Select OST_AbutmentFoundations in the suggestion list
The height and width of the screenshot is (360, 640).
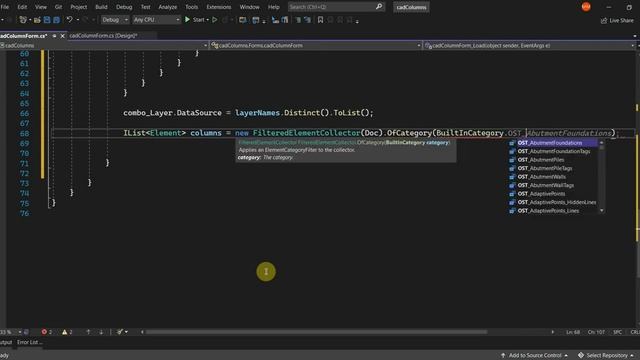tap(553, 143)
